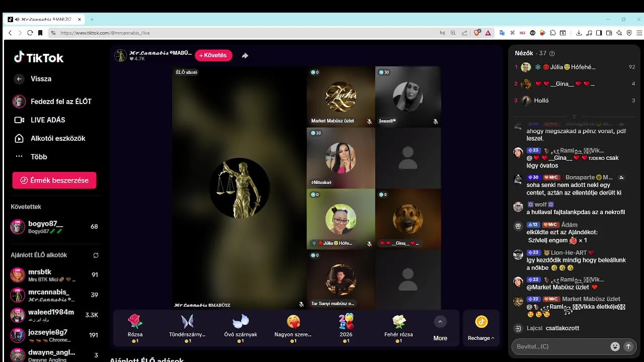This screenshot has height=362, width=644.
Task: Select the __Gina__ dog avatar tile
Action: (408, 219)
